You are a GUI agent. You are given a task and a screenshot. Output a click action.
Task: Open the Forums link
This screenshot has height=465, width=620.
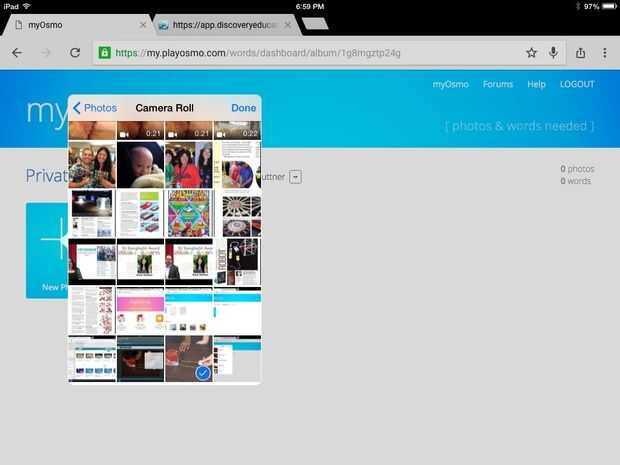[x=498, y=84]
